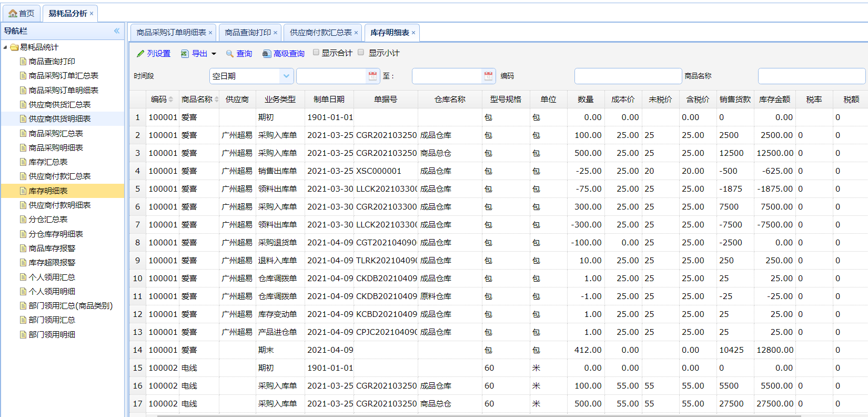The width and height of the screenshot is (868, 417).
Task: Click the 高级查询 advanced search icon
Action: (x=267, y=54)
